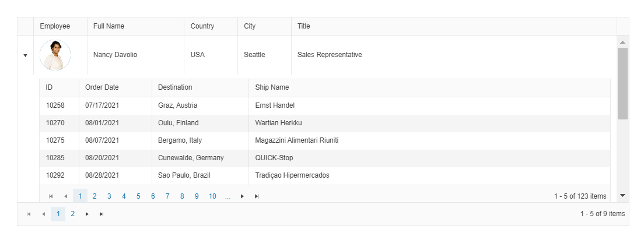Screen dimensions: 644x240
Task: Click Nancy Davolio's employee photo
Action: tap(55, 55)
